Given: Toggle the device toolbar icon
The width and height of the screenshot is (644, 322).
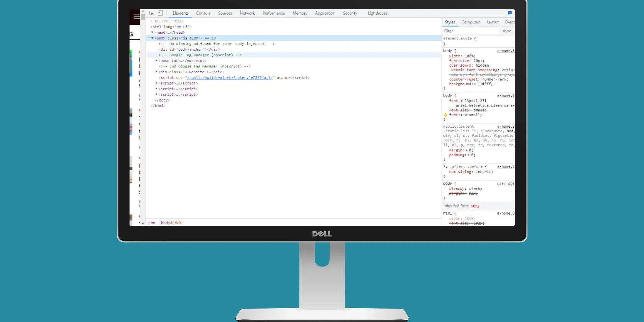Looking at the screenshot, I should (x=160, y=13).
